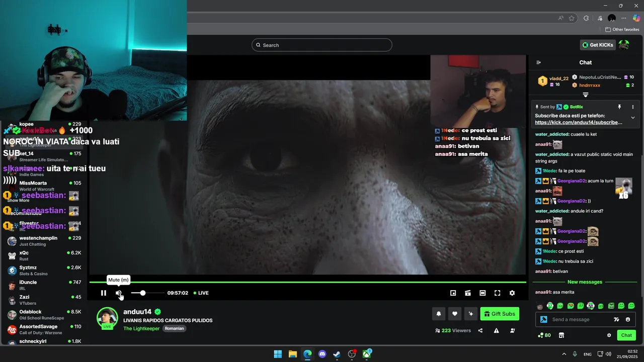Open xQc channel in sidebar
Viewport: 644px width, 362px height.
pos(44,255)
